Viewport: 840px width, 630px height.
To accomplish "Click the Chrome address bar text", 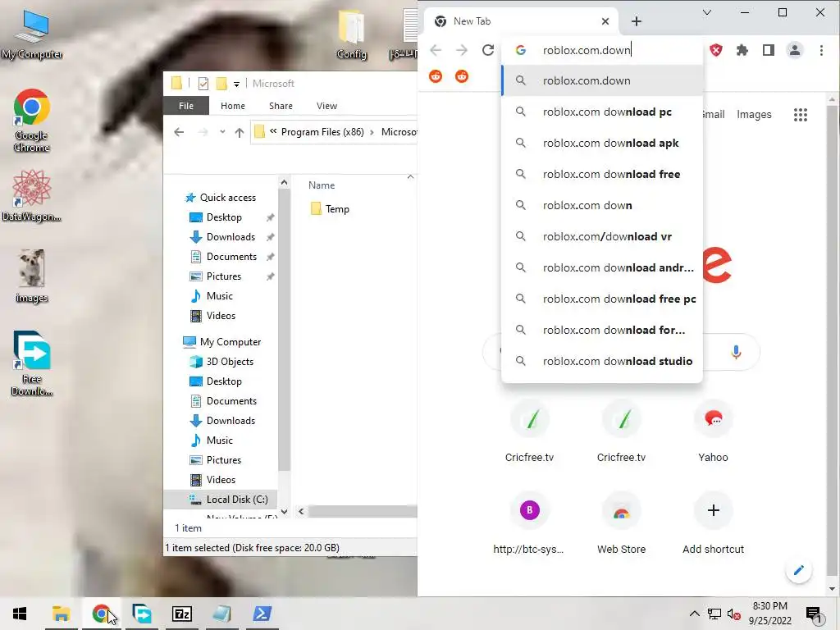I will [587, 50].
